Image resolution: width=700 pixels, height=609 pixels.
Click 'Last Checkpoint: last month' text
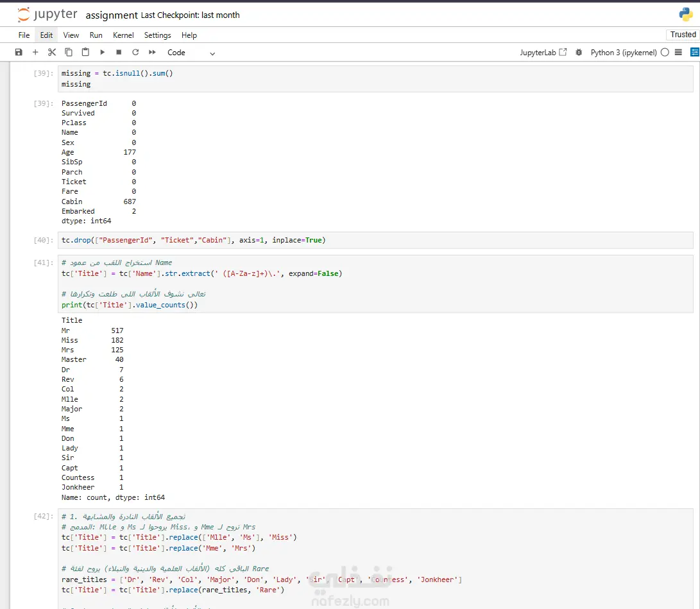click(190, 15)
